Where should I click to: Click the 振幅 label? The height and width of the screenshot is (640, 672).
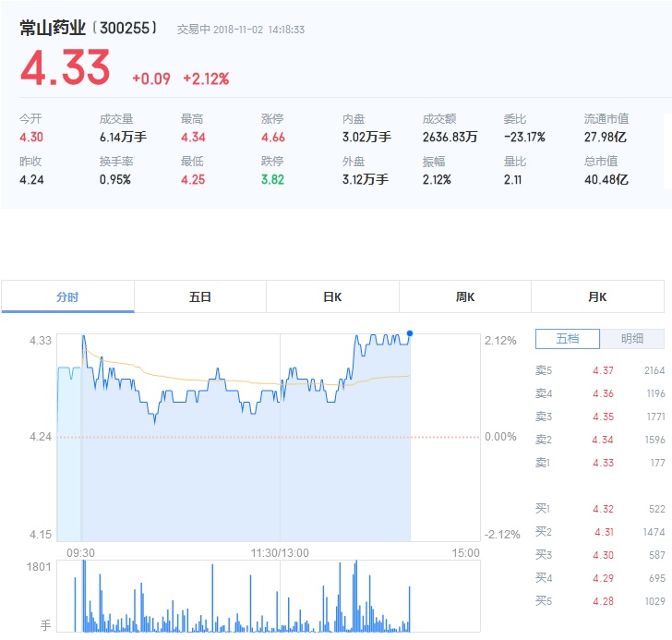click(x=434, y=162)
